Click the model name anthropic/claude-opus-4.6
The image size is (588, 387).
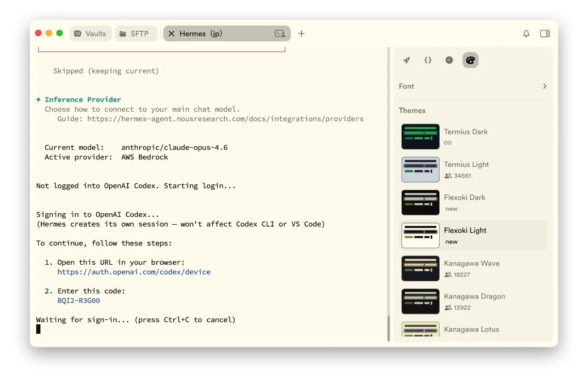[x=175, y=148]
